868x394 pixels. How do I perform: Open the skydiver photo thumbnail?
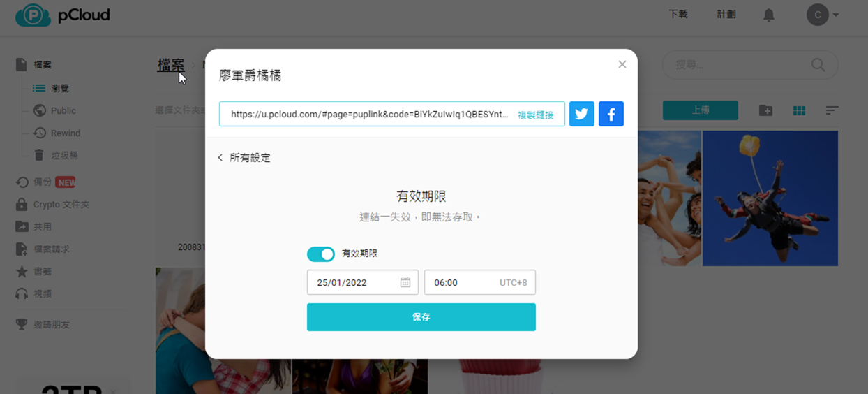(x=770, y=198)
